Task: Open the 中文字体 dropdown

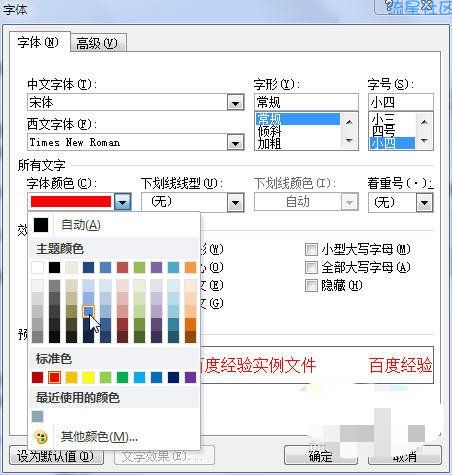Action: coord(235,102)
